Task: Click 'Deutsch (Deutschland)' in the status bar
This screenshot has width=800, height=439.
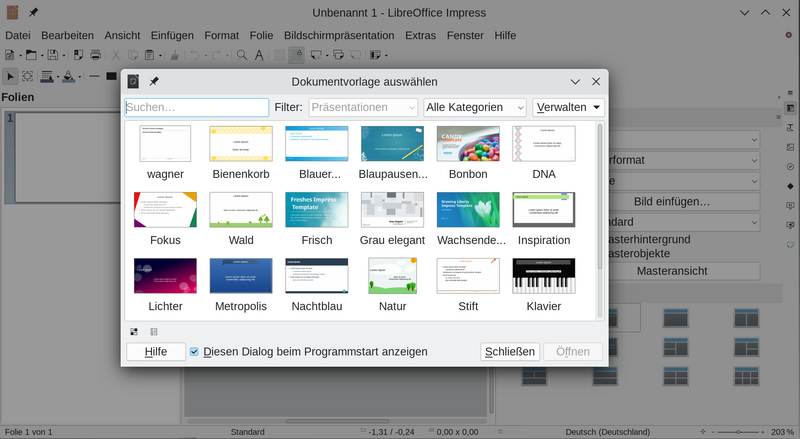Action: 608,432
